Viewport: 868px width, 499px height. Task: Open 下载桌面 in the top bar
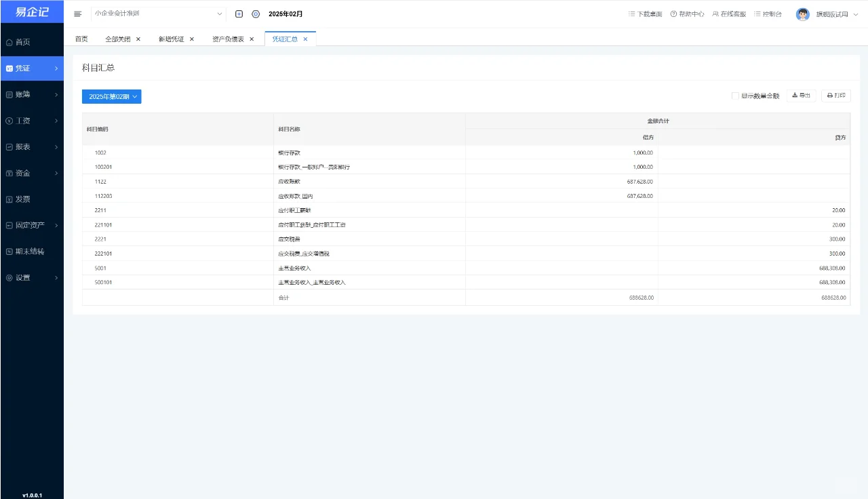pos(646,14)
